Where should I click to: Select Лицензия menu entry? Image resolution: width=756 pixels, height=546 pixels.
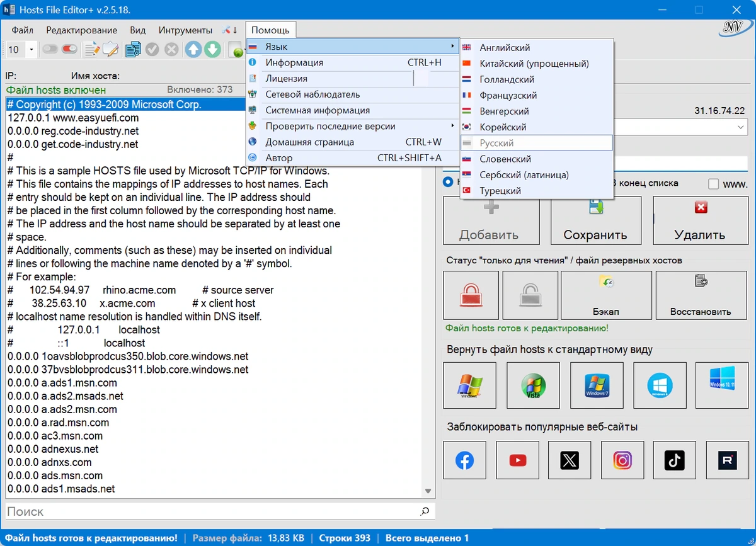(352, 78)
